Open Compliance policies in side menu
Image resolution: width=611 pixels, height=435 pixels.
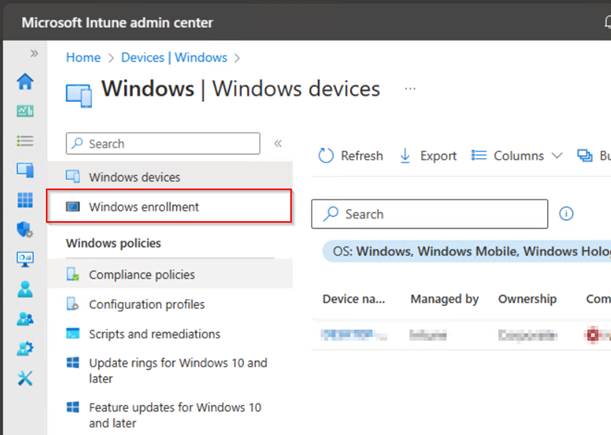tap(141, 275)
